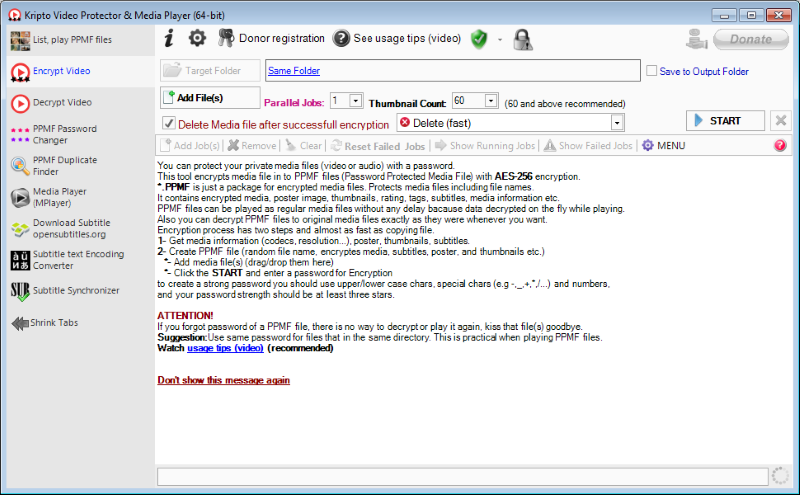Click the green shield icon
Screen dimensions: 800x495
[x=479, y=39]
